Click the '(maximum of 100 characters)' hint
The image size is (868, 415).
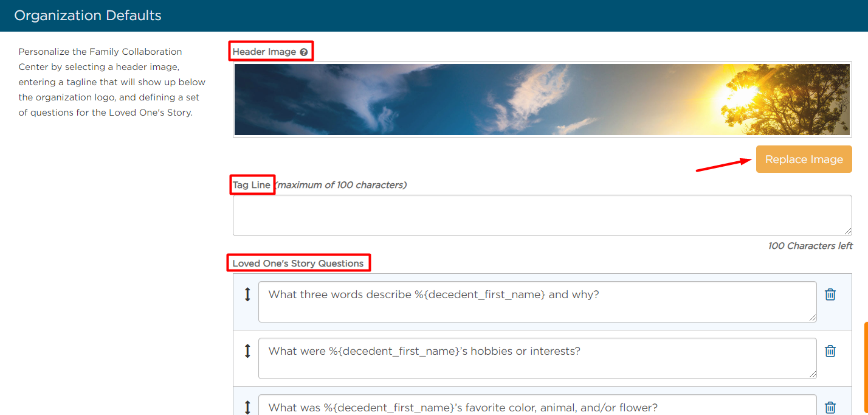pos(341,185)
